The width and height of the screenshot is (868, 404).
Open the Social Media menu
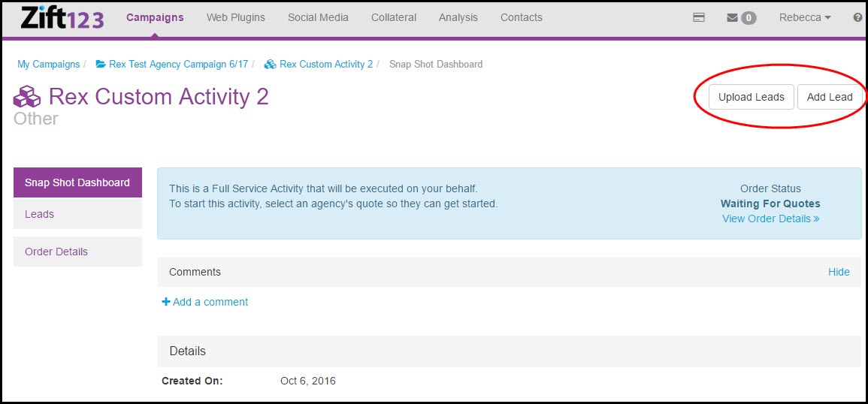click(x=318, y=18)
